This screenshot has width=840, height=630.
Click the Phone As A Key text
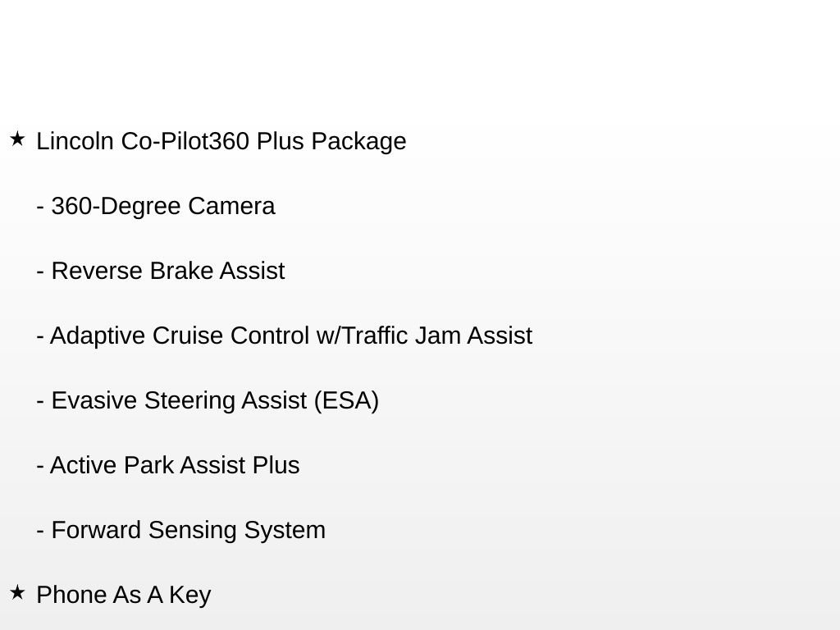click(x=124, y=595)
